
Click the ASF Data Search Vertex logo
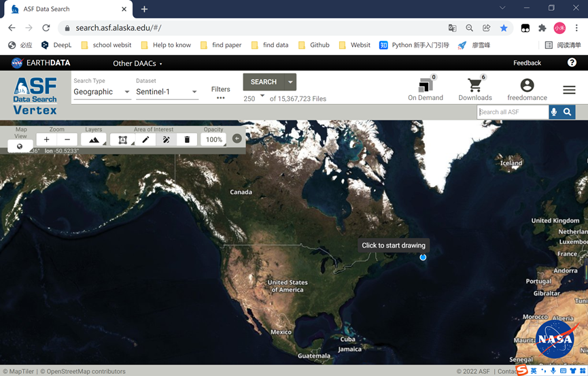point(35,96)
